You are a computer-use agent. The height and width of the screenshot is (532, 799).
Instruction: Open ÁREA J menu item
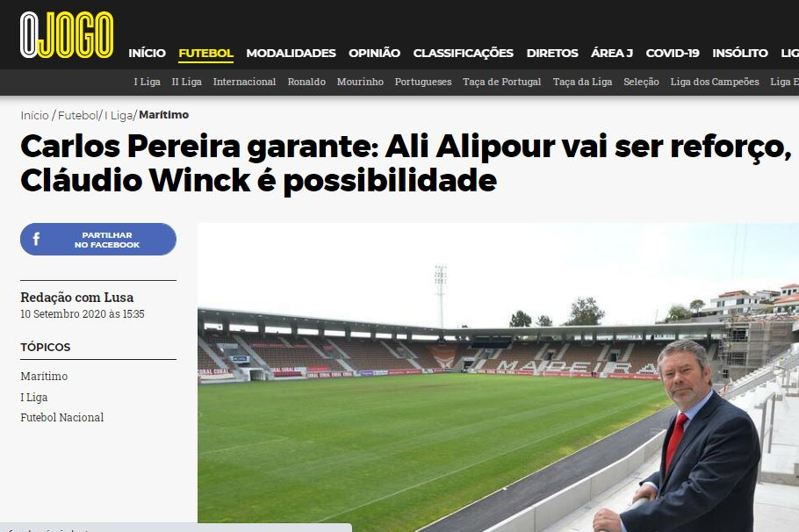click(612, 53)
